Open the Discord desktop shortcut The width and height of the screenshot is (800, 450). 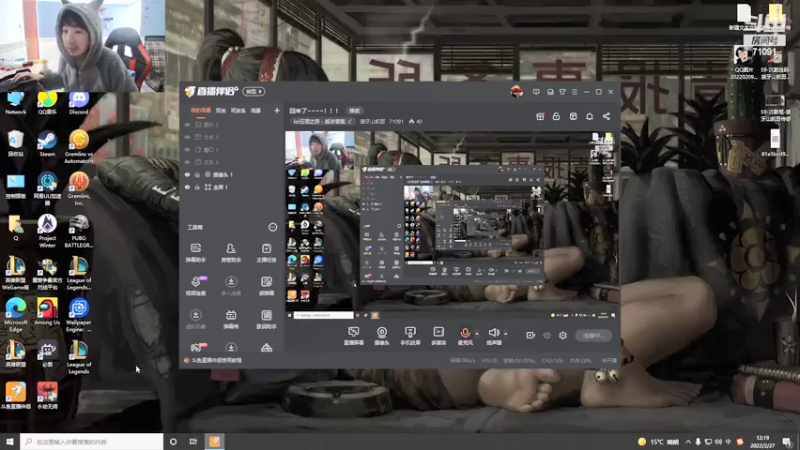pyautogui.click(x=79, y=103)
